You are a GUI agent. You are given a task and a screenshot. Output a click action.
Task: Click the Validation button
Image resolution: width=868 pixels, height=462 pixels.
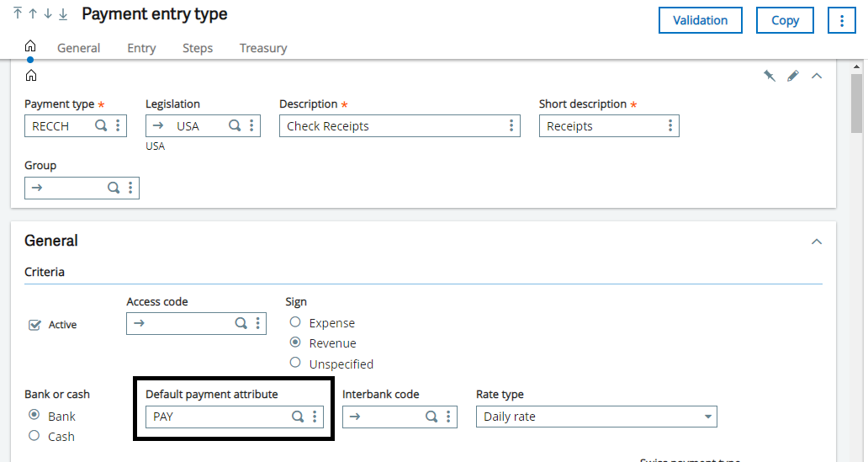[701, 20]
